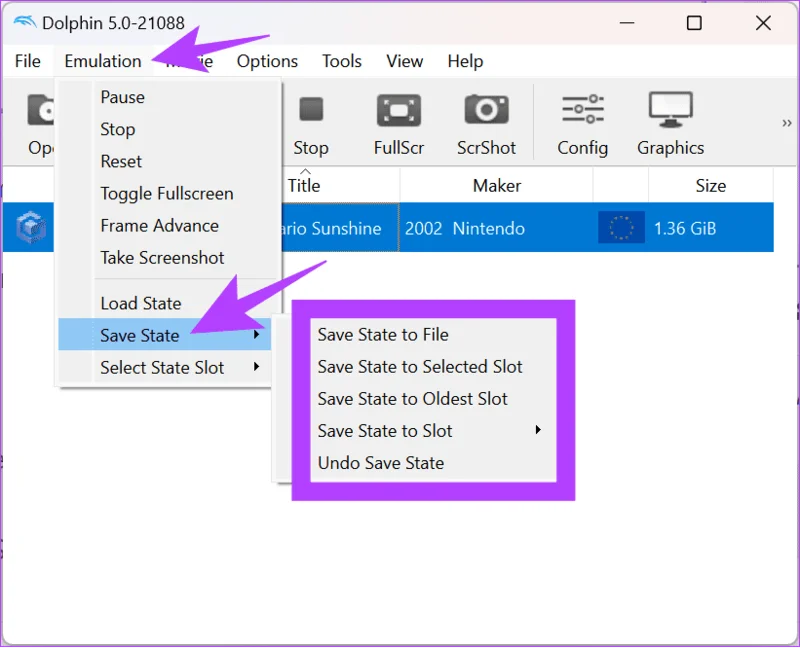Click the GameCube platform icon in game row
The image size is (800, 648).
pyautogui.click(x=31, y=227)
